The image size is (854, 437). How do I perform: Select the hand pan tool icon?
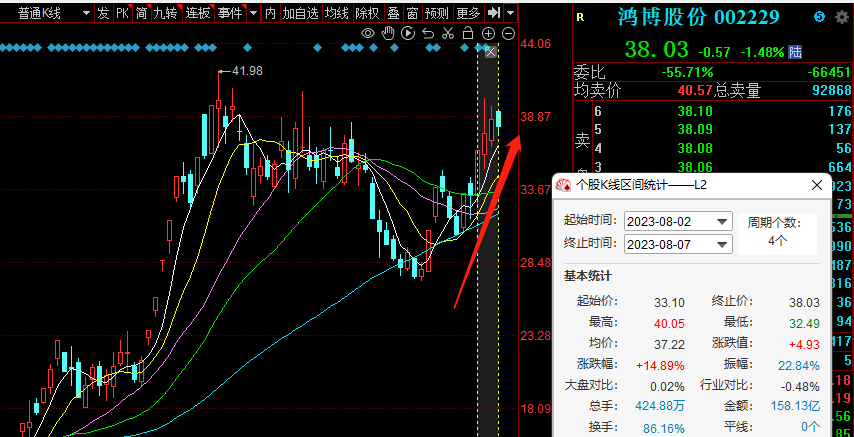[x=388, y=33]
